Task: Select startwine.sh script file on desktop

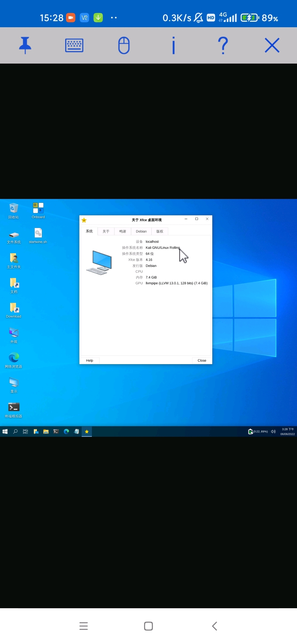Action: tap(38, 236)
